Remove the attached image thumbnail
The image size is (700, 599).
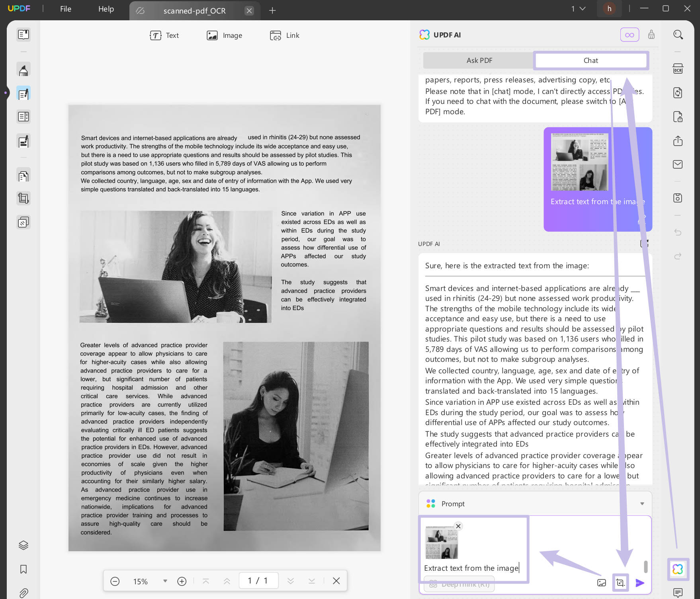pos(458,526)
